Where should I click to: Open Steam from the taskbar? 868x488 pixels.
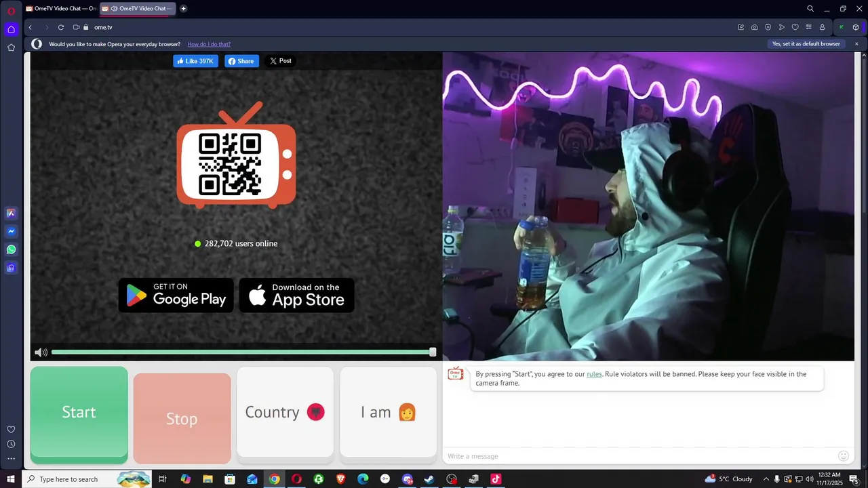(x=429, y=479)
